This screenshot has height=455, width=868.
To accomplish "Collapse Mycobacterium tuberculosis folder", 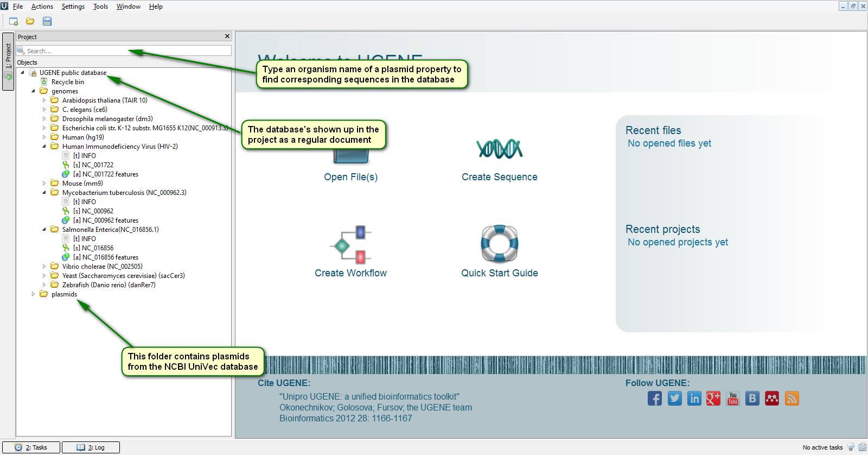I will click(44, 193).
